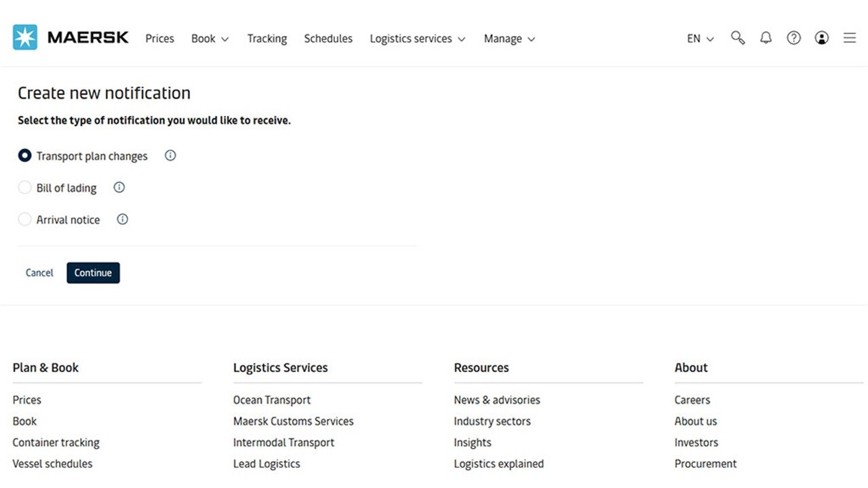Image resolution: width=868 pixels, height=488 pixels.
Task: Expand the EN language selector
Action: pyautogui.click(x=699, y=39)
